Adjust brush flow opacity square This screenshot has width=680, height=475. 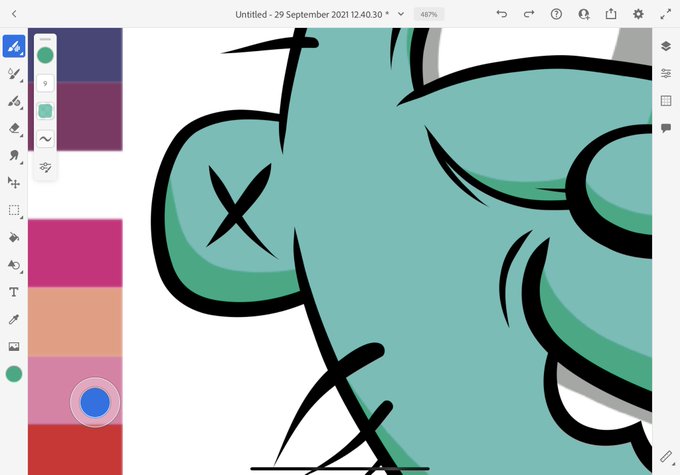coord(45,111)
